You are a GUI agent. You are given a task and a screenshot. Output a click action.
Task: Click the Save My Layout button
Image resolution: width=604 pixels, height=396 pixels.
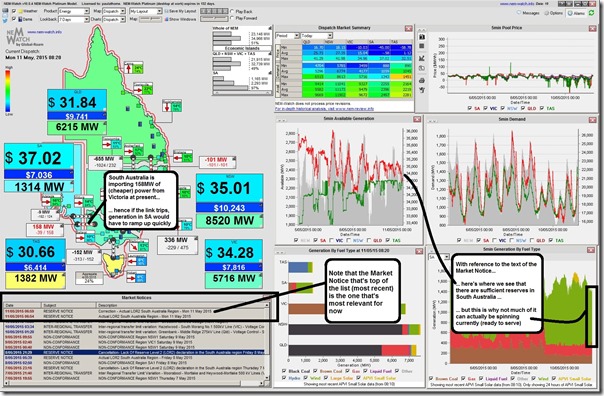pyautogui.click(x=180, y=11)
